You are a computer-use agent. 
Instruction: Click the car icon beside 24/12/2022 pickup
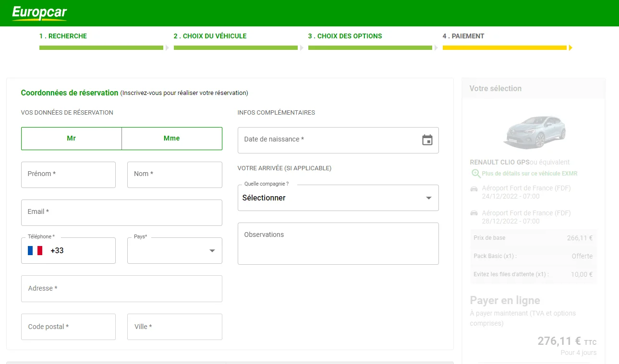pos(474,188)
